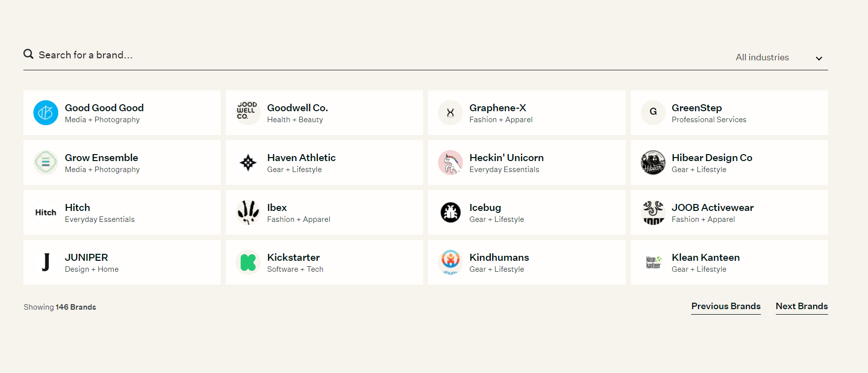
Task: Select the Ibex brand name text
Action: pos(277,207)
